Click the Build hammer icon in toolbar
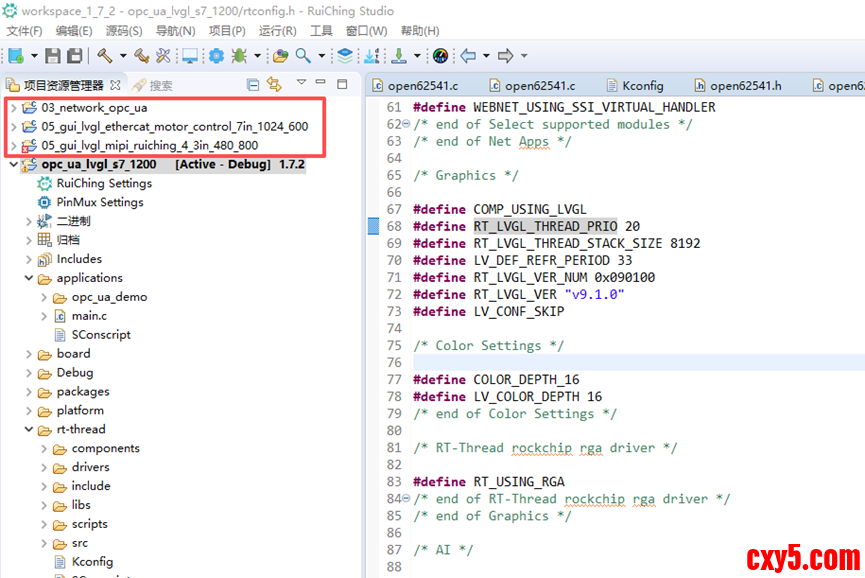865x578 pixels. pos(105,56)
